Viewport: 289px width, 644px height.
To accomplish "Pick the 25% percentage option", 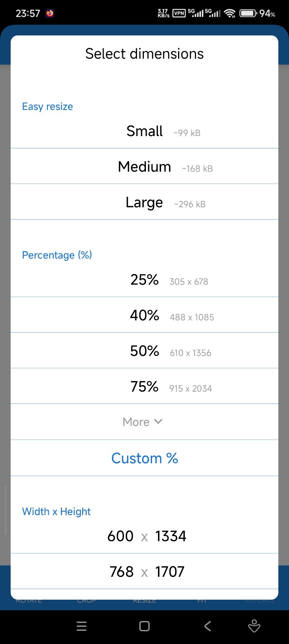I will [x=145, y=280].
